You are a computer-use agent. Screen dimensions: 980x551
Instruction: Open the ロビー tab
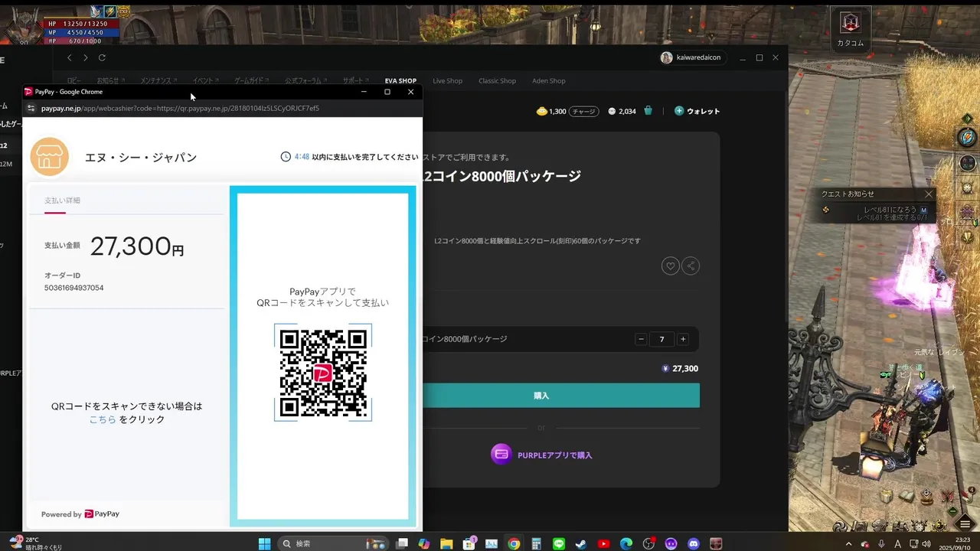click(x=73, y=80)
